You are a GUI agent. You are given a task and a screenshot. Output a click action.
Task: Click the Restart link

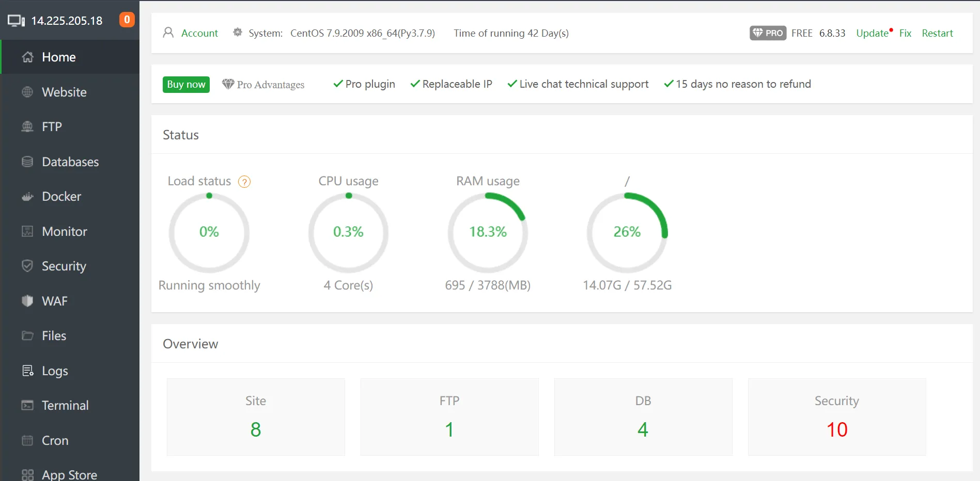(937, 33)
